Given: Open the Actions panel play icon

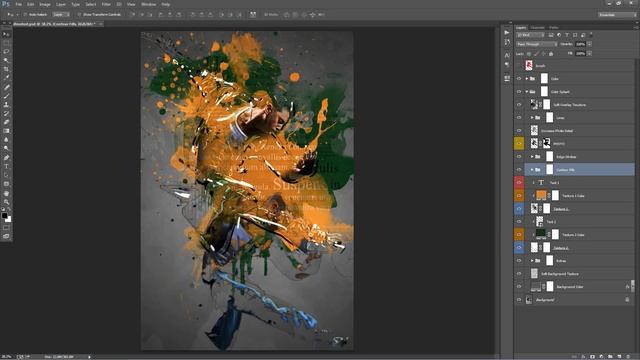Looking at the screenshot, I should click(x=507, y=33).
